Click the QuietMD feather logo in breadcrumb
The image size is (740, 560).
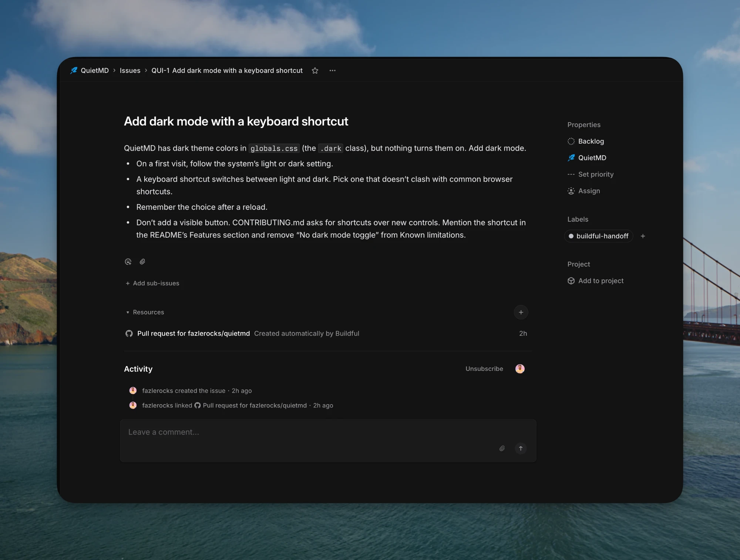click(x=74, y=70)
